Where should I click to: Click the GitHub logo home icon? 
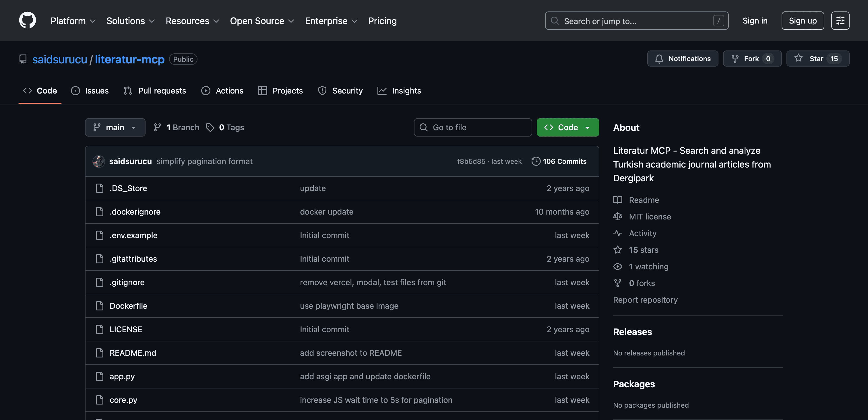pos(27,21)
